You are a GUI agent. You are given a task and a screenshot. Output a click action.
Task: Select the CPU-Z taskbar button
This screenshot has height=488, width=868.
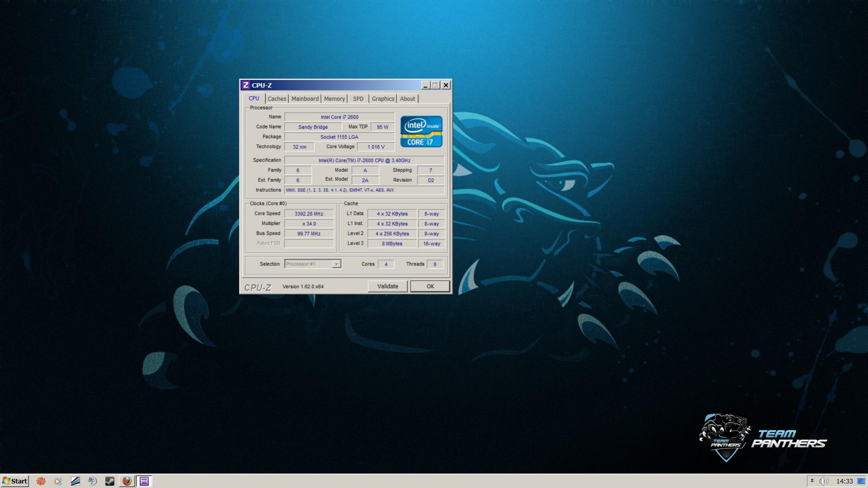pyautogui.click(x=144, y=481)
